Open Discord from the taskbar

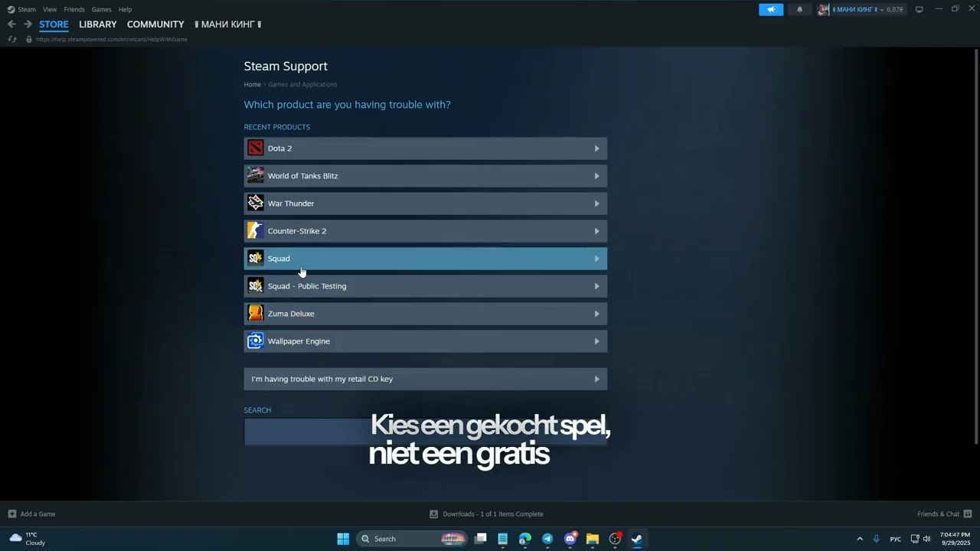point(570,539)
